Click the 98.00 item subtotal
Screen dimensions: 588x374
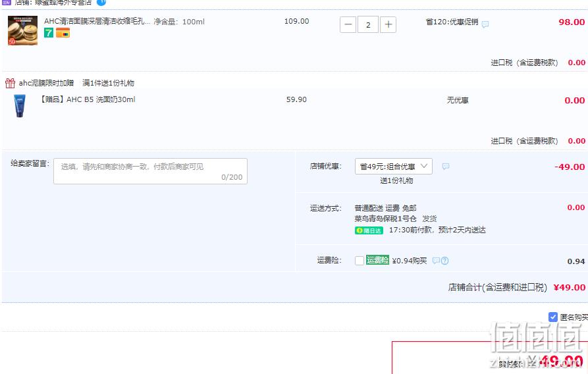pos(572,22)
